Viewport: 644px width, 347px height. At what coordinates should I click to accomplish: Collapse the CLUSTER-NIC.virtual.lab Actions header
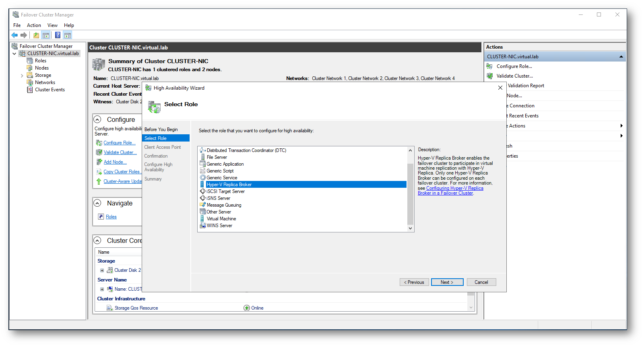pyautogui.click(x=621, y=57)
